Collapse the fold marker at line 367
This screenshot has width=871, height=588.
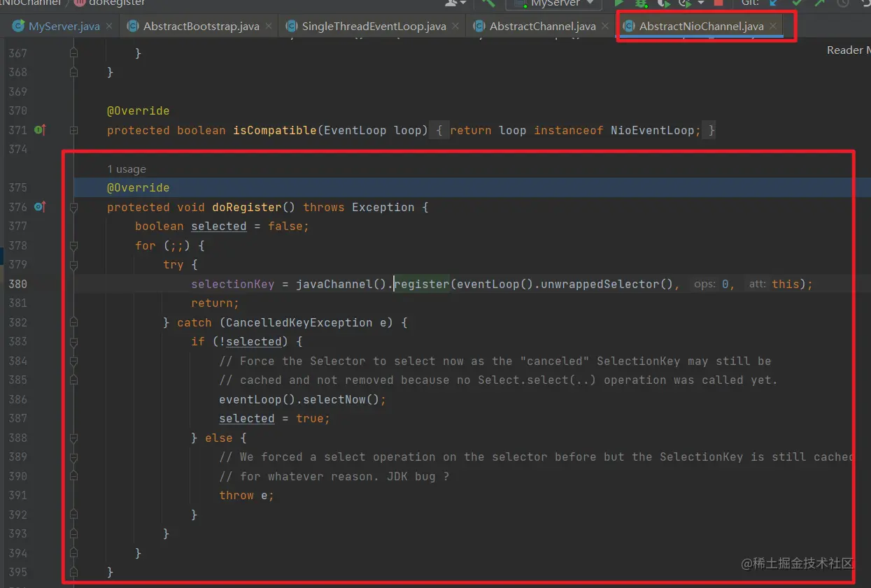[73, 53]
